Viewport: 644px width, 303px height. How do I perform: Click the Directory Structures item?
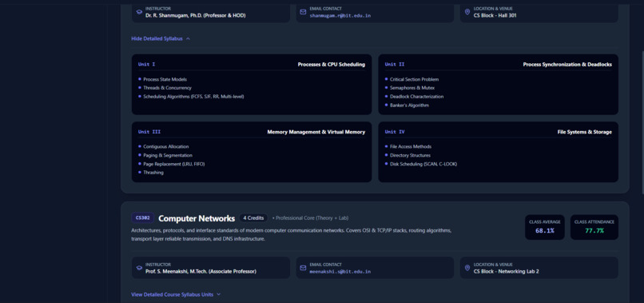(411, 155)
